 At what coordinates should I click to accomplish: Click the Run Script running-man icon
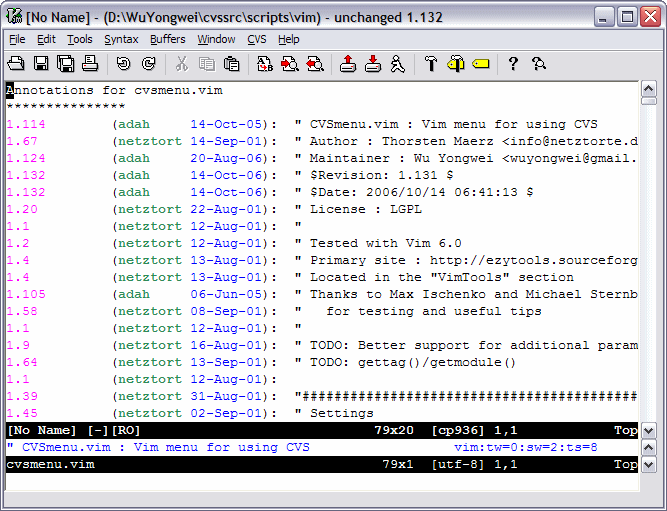click(397, 64)
